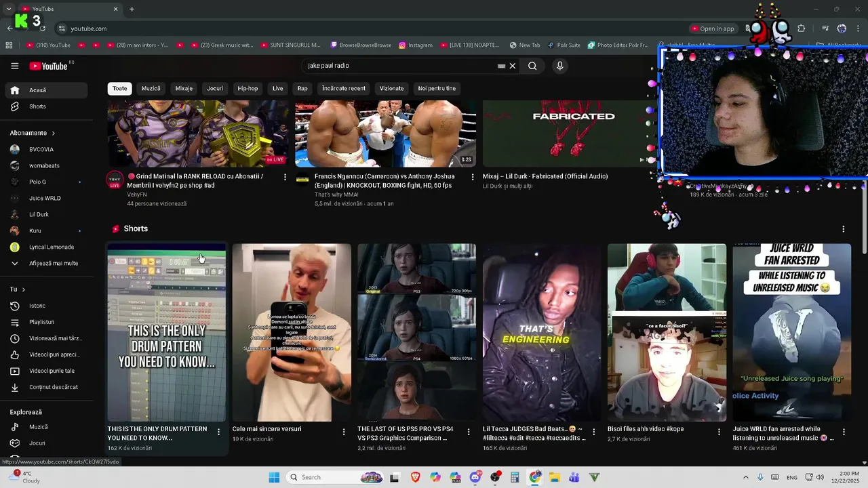Open Playlisturi in the sidebar

(46, 322)
